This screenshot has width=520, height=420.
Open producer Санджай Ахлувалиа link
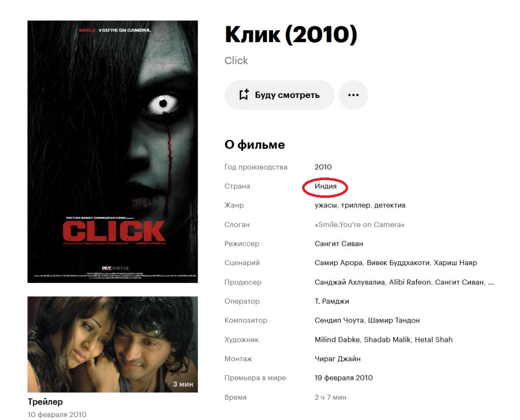(x=350, y=282)
